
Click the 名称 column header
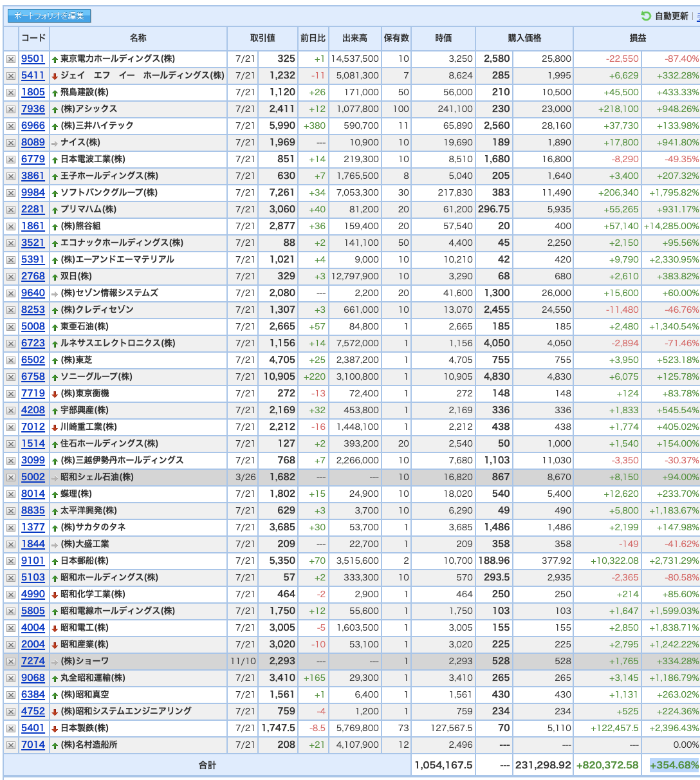pyautogui.click(x=138, y=38)
